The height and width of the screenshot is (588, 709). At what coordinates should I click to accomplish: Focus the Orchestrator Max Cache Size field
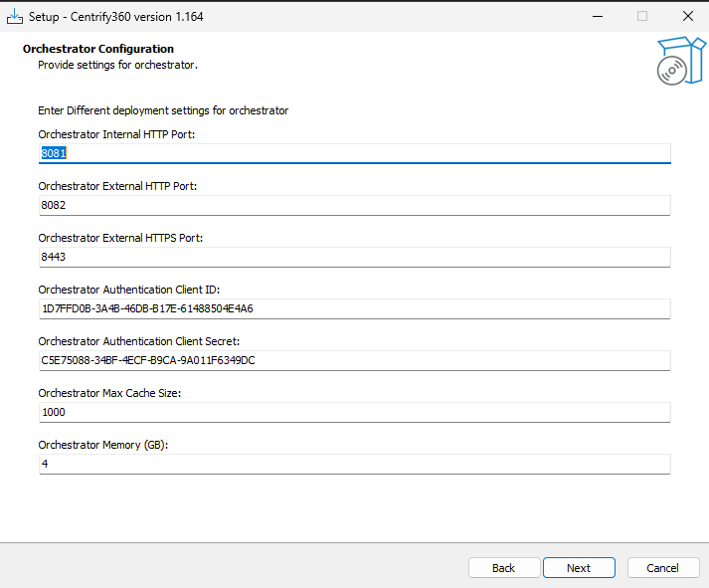point(354,412)
